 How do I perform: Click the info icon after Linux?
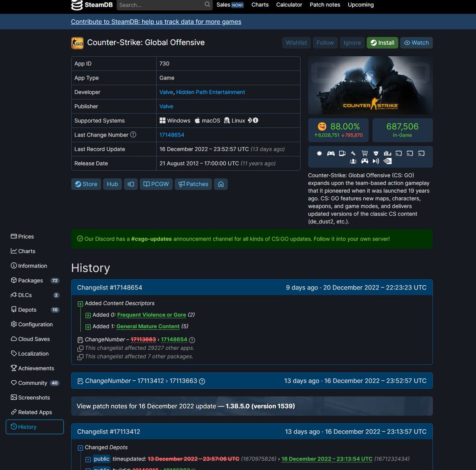coord(256,120)
